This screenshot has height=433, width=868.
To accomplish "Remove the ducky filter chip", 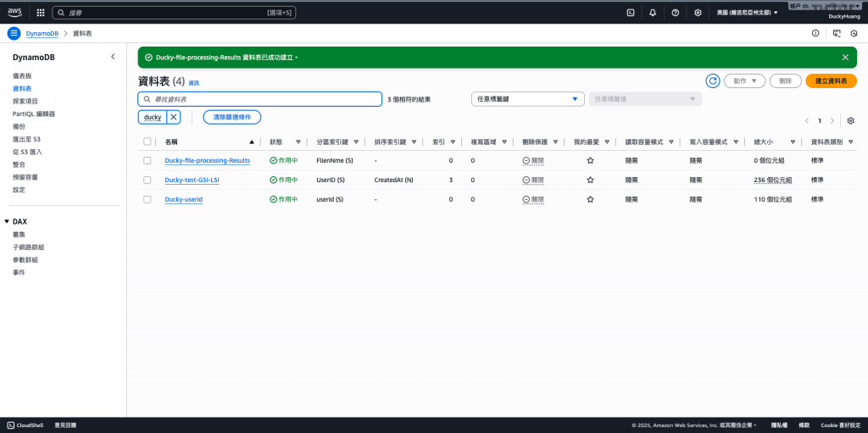I will coord(173,117).
